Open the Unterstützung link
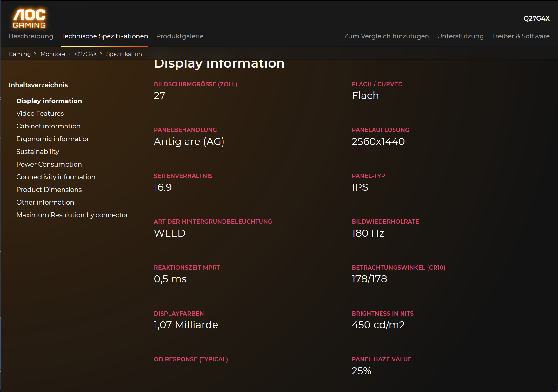558x392 pixels. [460, 36]
